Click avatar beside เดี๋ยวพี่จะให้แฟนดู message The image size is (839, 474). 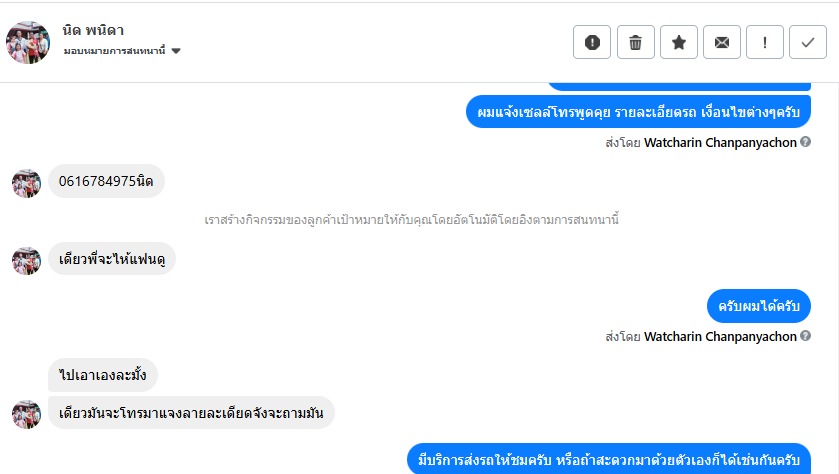coord(26,261)
